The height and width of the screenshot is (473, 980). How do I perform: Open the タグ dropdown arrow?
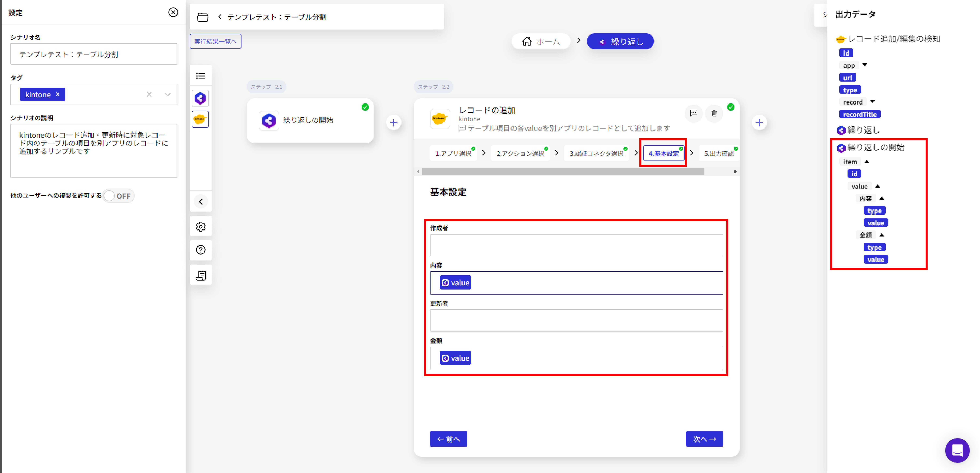tap(167, 94)
